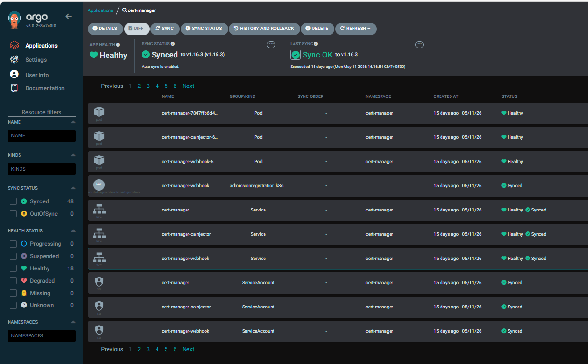This screenshot has width=588, height=364.
Task: Focus the KINDS filter input
Action: click(x=41, y=169)
